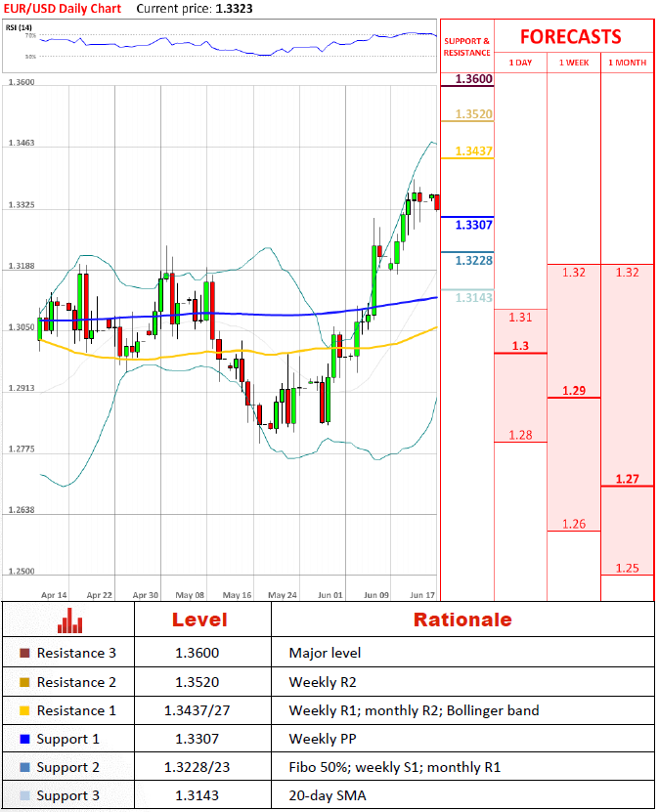
Task: Click the FORECASTS heading
Action: (570, 37)
